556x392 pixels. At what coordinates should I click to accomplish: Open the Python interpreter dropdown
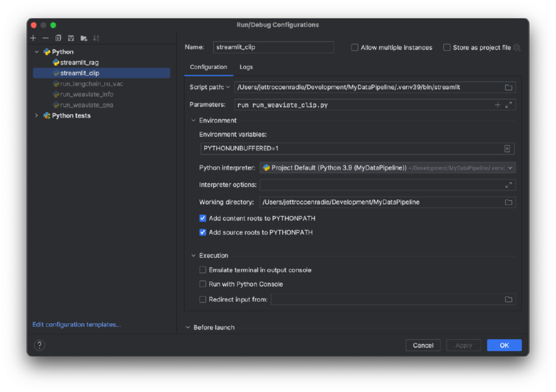510,168
